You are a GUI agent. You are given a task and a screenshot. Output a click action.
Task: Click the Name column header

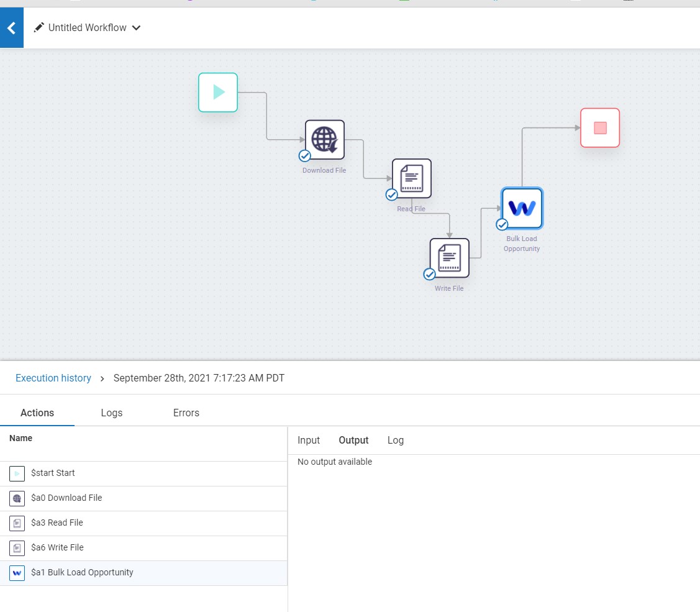20,438
